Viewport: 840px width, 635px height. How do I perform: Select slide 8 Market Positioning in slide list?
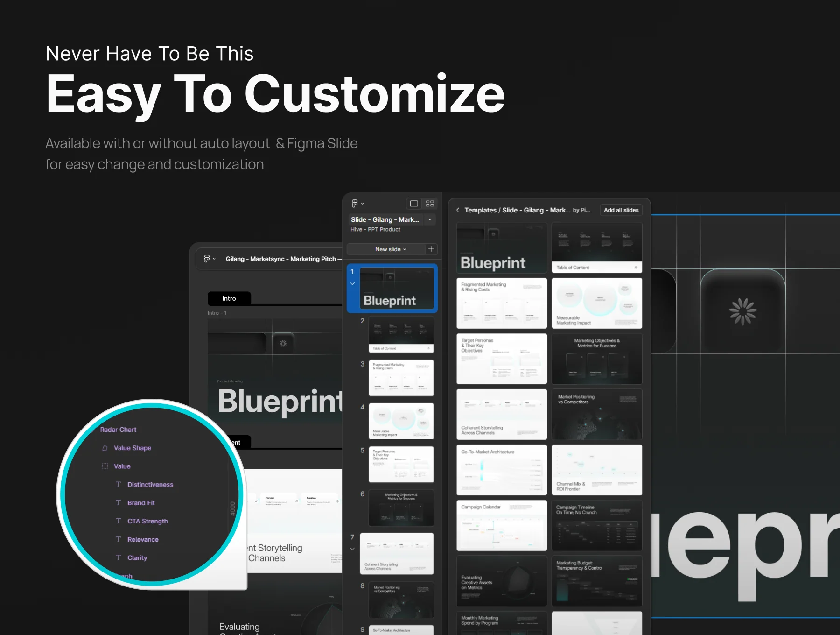coord(401,600)
